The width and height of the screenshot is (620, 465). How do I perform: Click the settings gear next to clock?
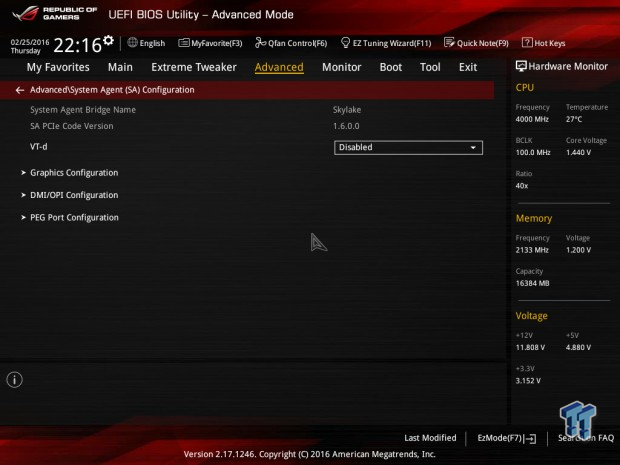[x=108, y=40]
